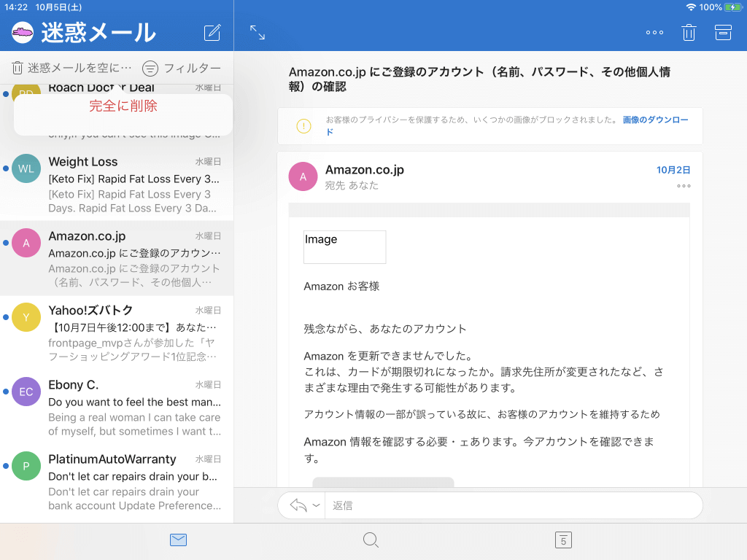The image size is (747, 560).
Task: Tap the sender avatar A in the message header
Action: (303, 176)
